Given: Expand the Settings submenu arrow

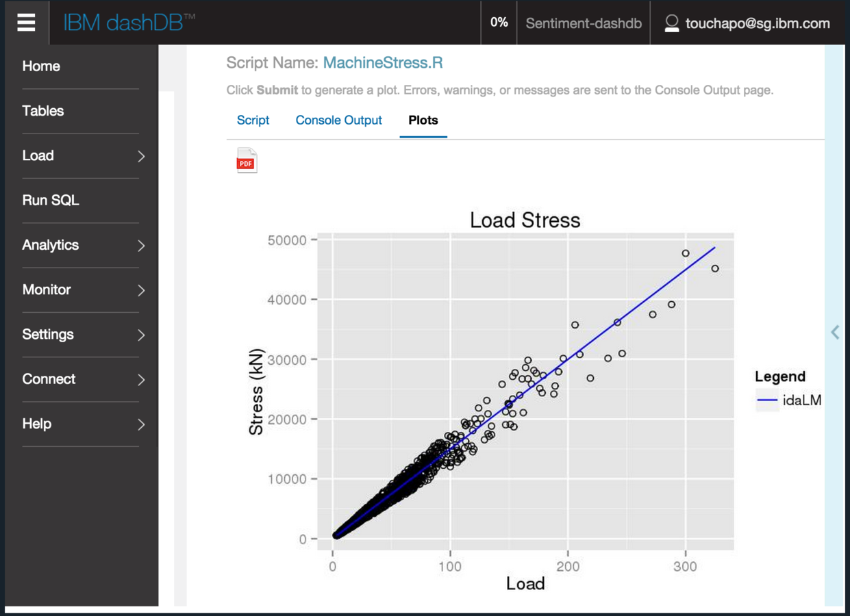Looking at the screenshot, I should 141,335.
